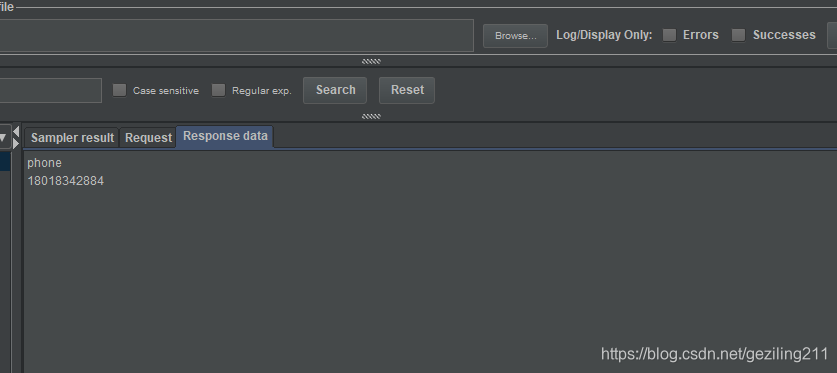Viewport: 837px width, 373px height.
Task: Open the Request tab
Action: click(x=148, y=138)
